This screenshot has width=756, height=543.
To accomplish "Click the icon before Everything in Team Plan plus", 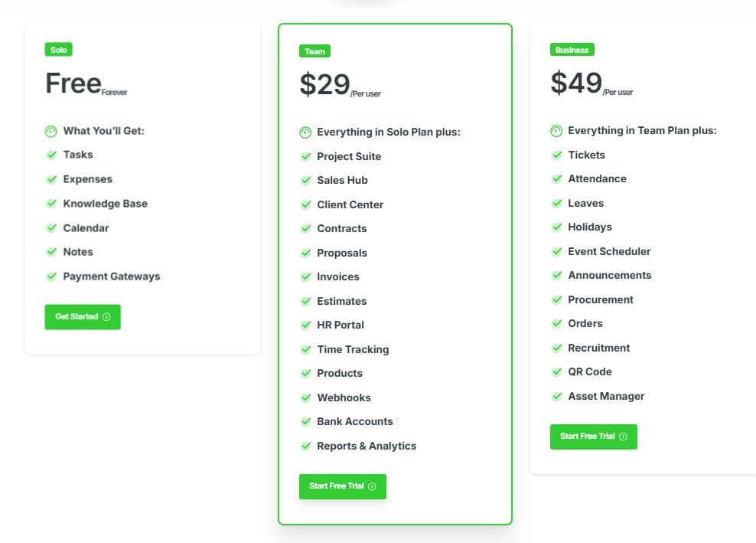I will tap(556, 130).
